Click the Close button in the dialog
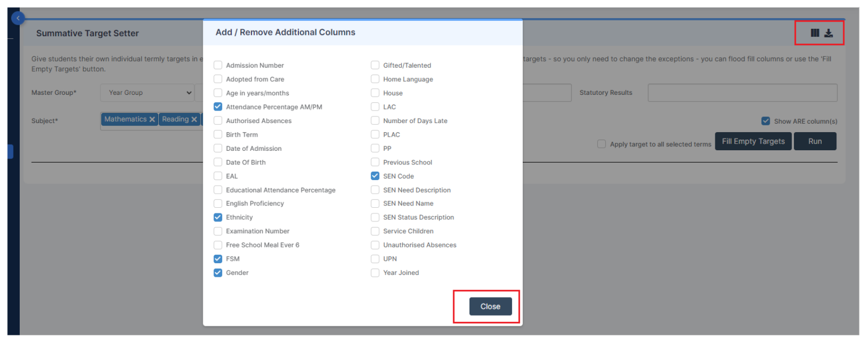868x349 pixels. (x=490, y=306)
